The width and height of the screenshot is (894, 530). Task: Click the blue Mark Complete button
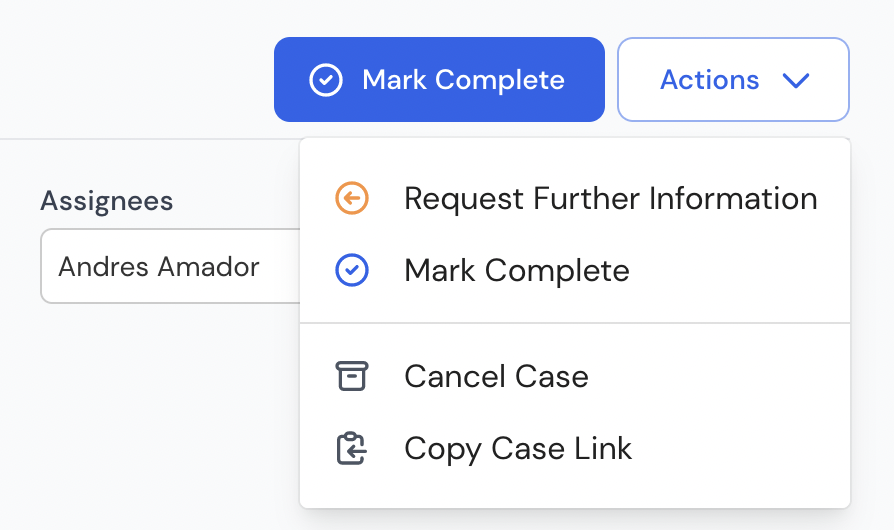pos(439,79)
